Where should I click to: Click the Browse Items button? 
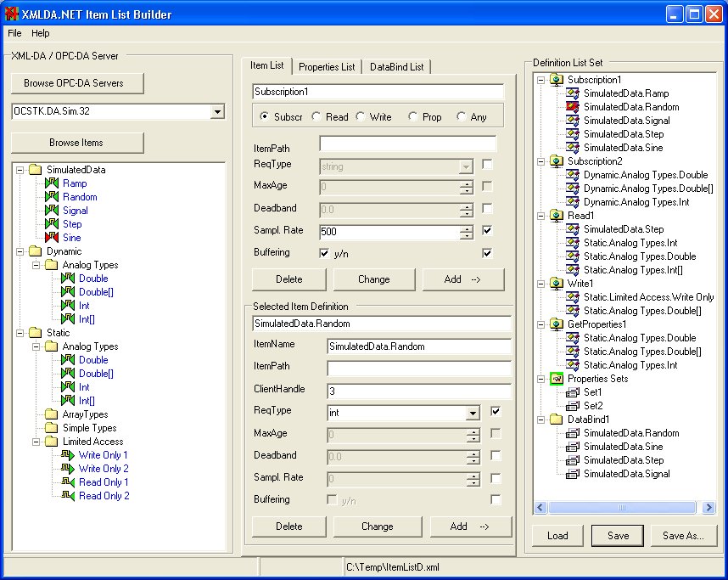pyautogui.click(x=77, y=143)
